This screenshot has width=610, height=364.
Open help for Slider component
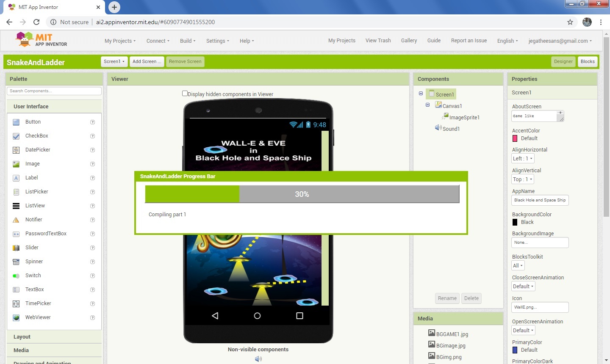[x=92, y=248]
